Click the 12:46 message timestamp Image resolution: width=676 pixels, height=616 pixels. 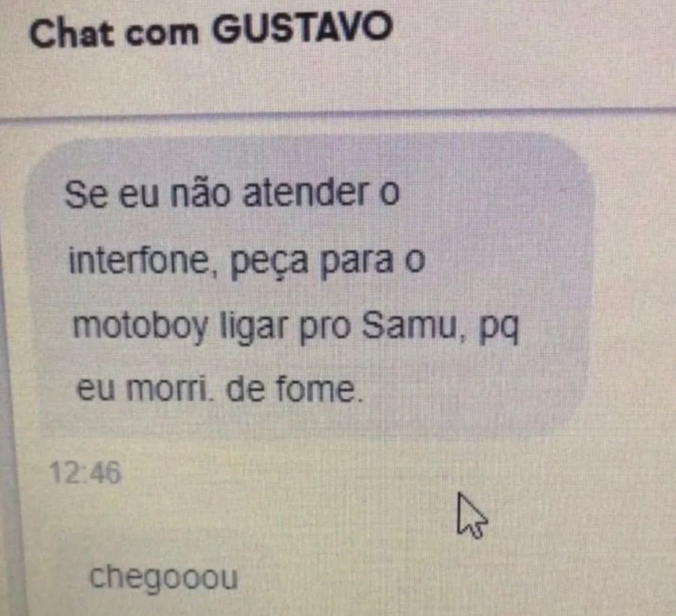pyautogui.click(x=85, y=473)
